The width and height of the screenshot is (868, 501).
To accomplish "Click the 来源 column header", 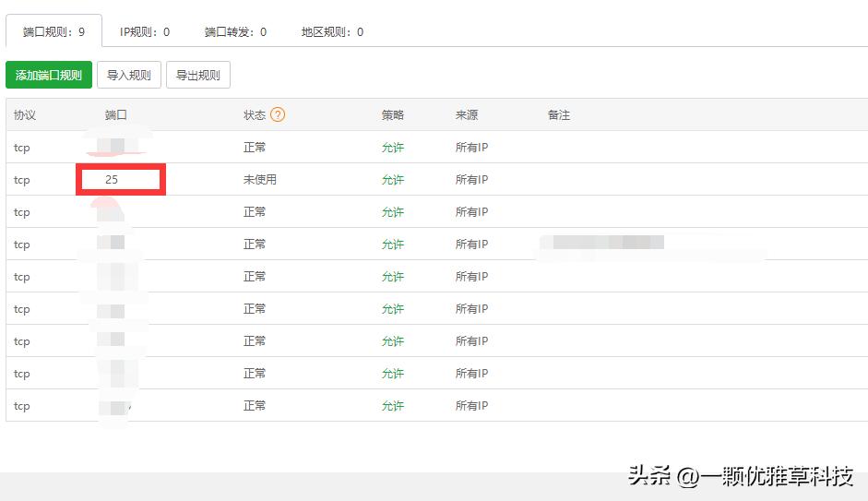I will point(467,114).
